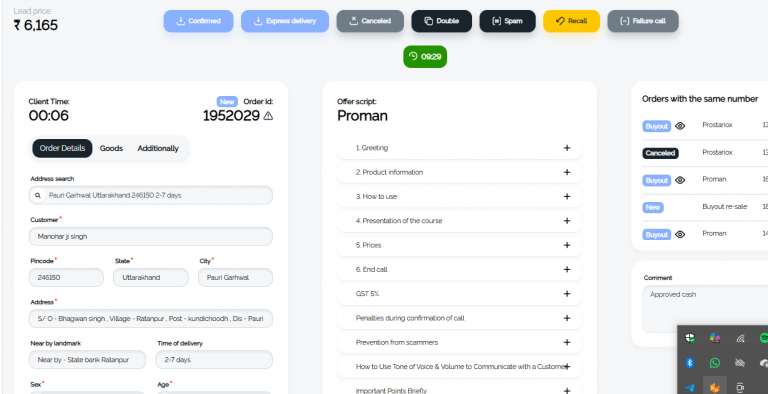Click the Canceled badge in Prostariox row
768x394 pixels.
(660, 153)
